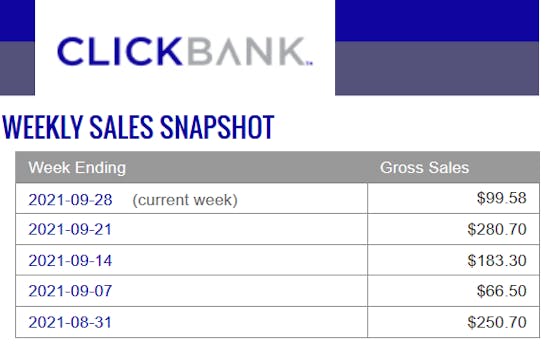Click the Gross Sales column header
The image size is (559, 360).
point(424,168)
